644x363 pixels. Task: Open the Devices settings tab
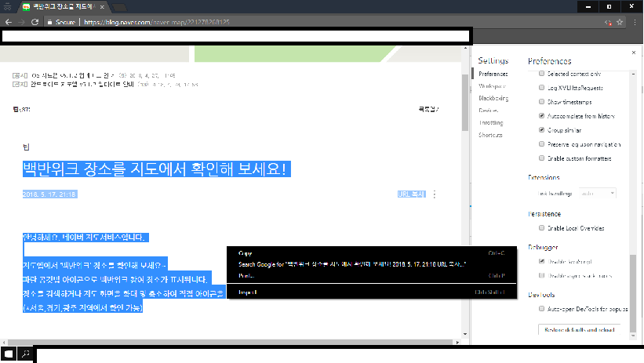pos(489,111)
